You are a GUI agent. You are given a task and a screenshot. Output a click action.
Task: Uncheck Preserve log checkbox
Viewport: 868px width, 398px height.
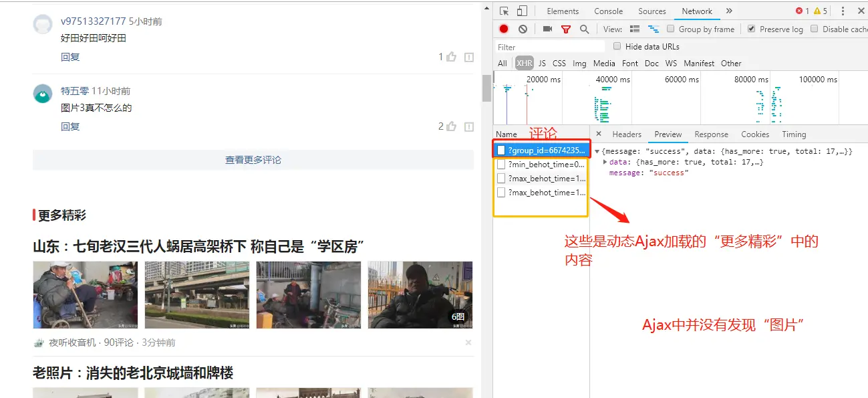click(752, 29)
